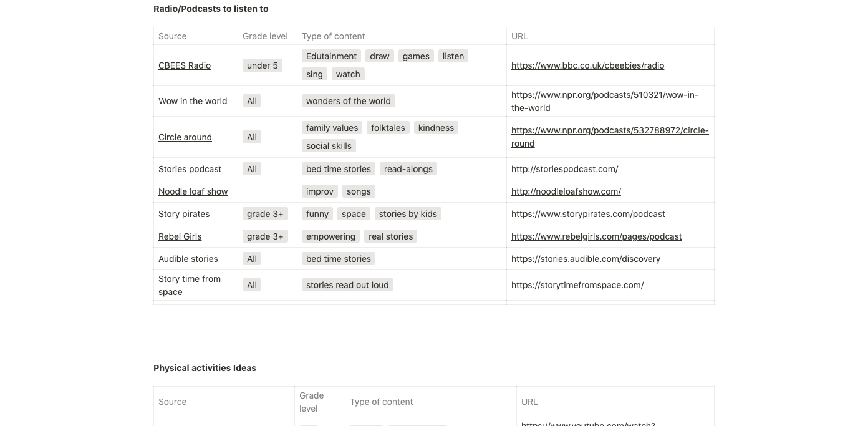The image size is (868, 426).
Task: Click 'URL' header in Physical activities table
Action: click(x=529, y=402)
